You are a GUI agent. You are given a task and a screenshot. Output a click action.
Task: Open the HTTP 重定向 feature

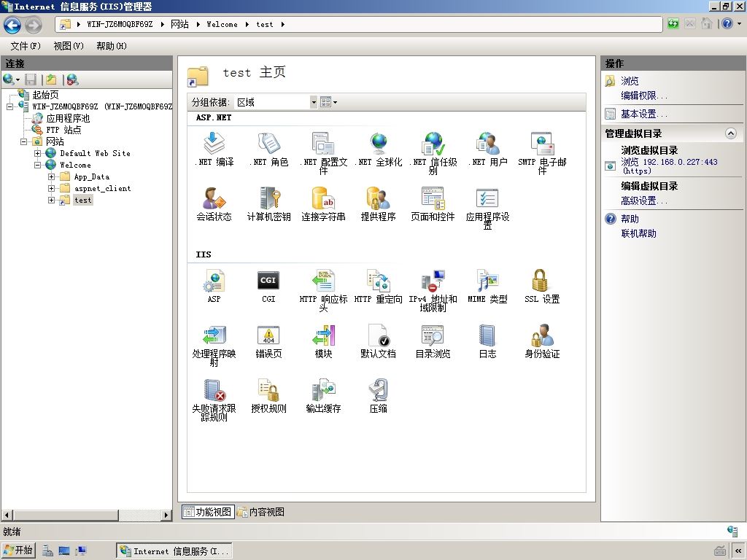coord(379,286)
